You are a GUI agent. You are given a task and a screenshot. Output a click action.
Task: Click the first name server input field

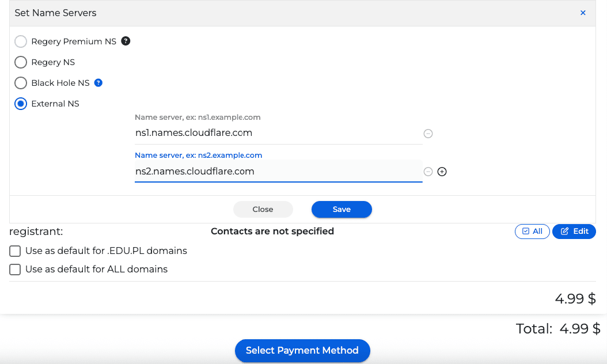point(278,133)
